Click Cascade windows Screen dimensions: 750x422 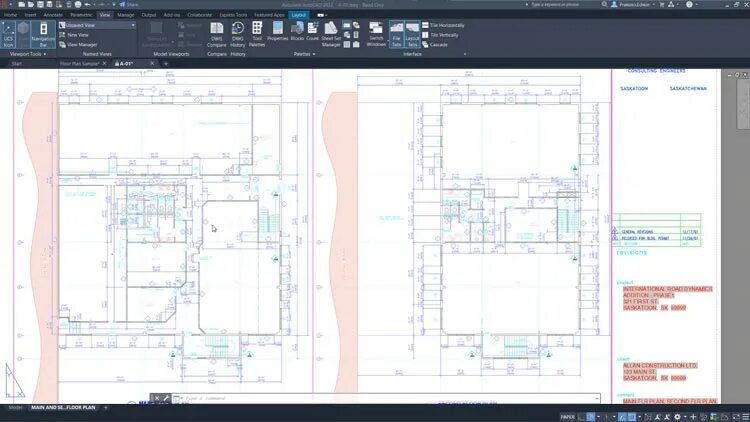435,44
